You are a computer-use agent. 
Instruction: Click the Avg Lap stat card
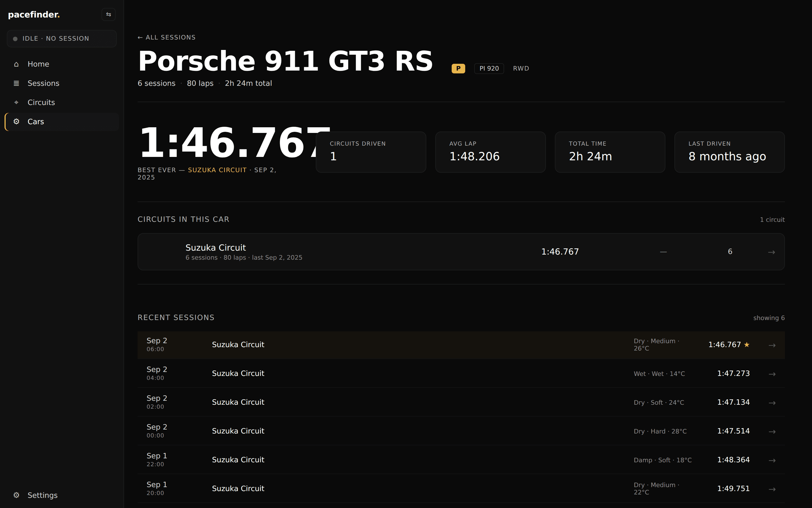490,152
